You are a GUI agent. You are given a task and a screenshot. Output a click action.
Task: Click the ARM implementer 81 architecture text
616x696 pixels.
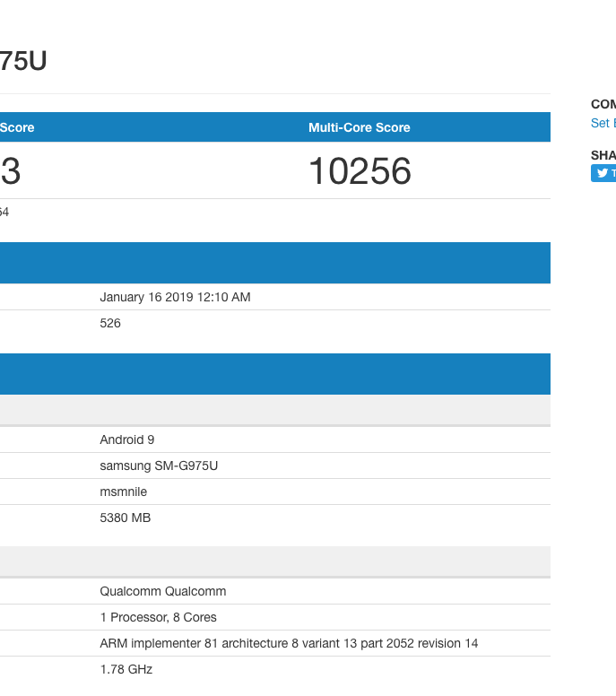pos(289,643)
